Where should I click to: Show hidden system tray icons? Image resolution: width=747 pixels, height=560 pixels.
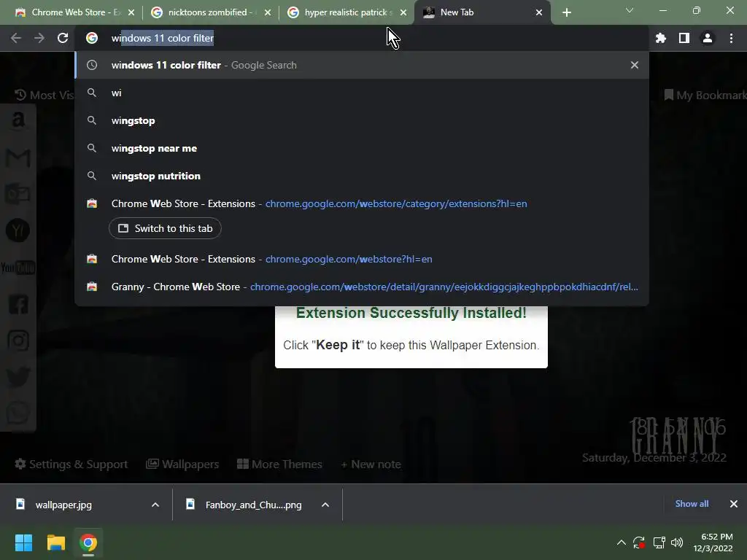click(622, 542)
